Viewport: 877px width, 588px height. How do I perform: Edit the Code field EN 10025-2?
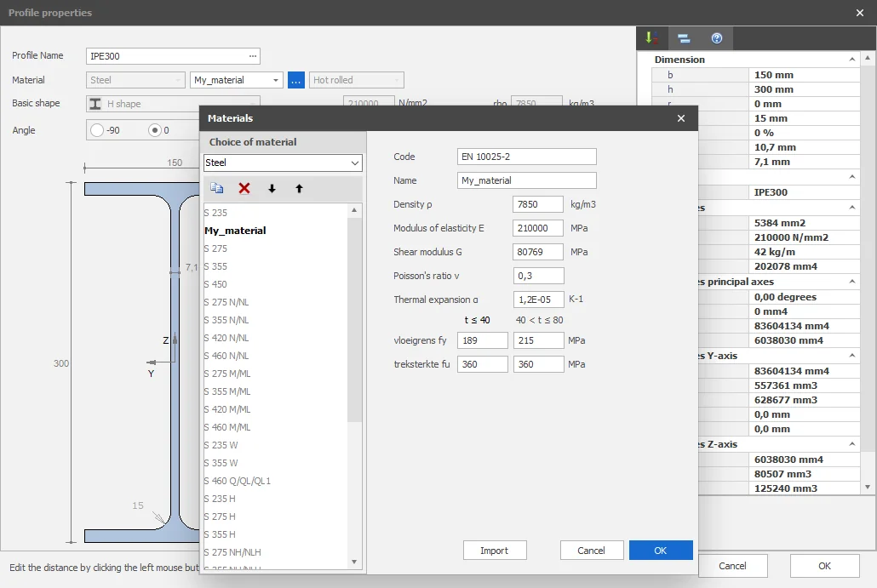pos(526,157)
